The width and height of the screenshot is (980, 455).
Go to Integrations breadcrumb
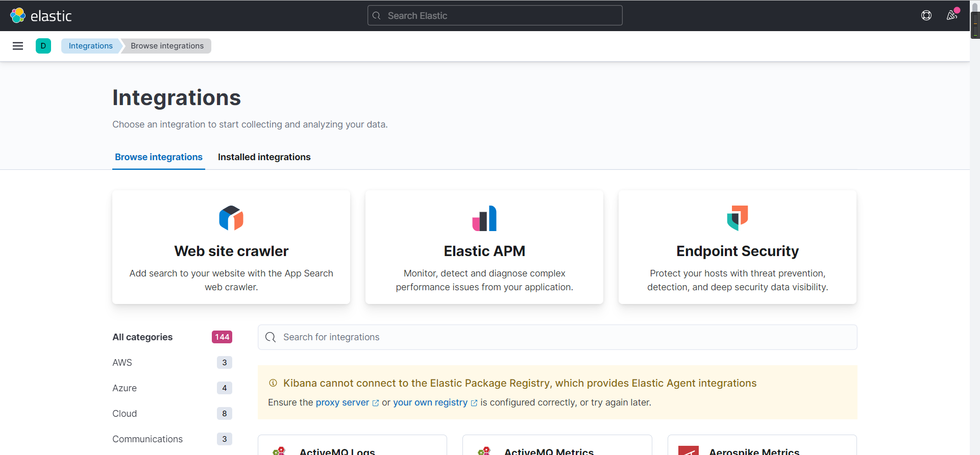[x=90, y=46]
